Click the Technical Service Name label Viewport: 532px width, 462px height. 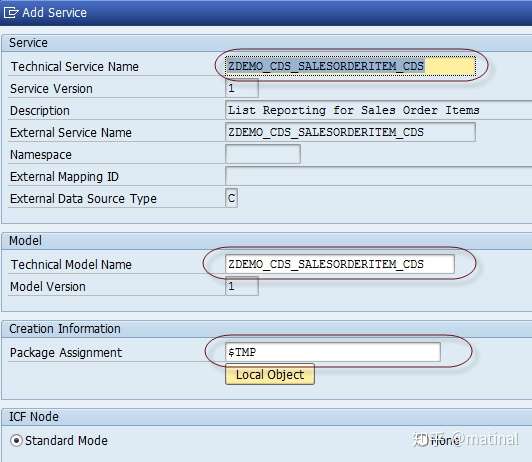(x=74, y=66)
